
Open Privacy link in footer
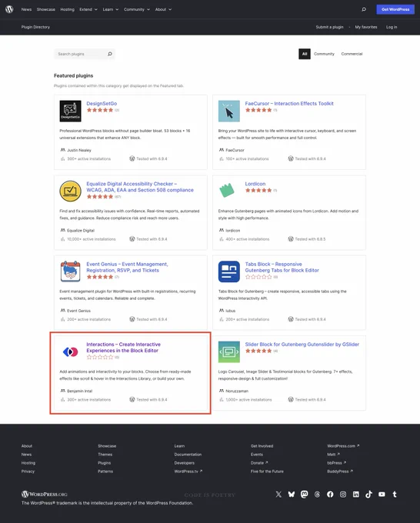click(x=28, y=471)
